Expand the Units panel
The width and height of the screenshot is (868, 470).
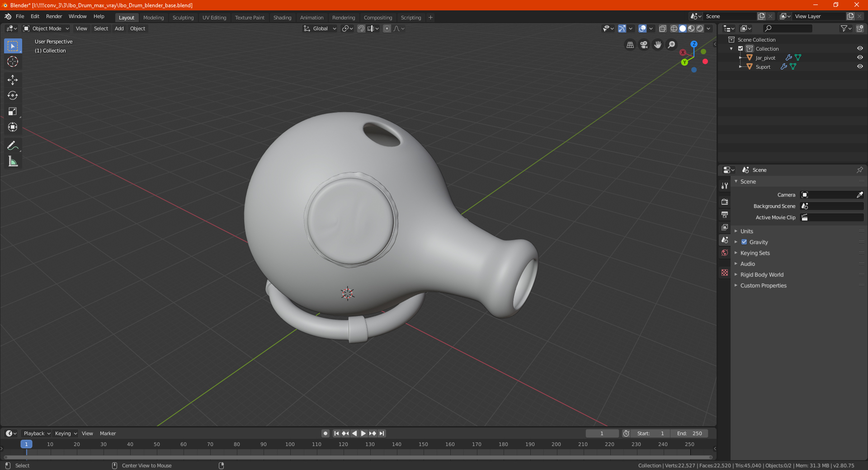pyautogui.click(x=747, y=231)
